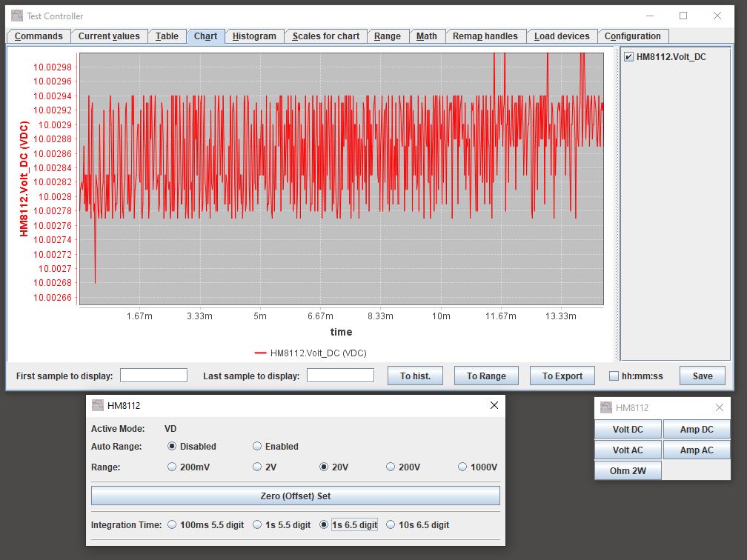Click the Active Mode value VD
This screenshot has width=747, height=560.
170,429
